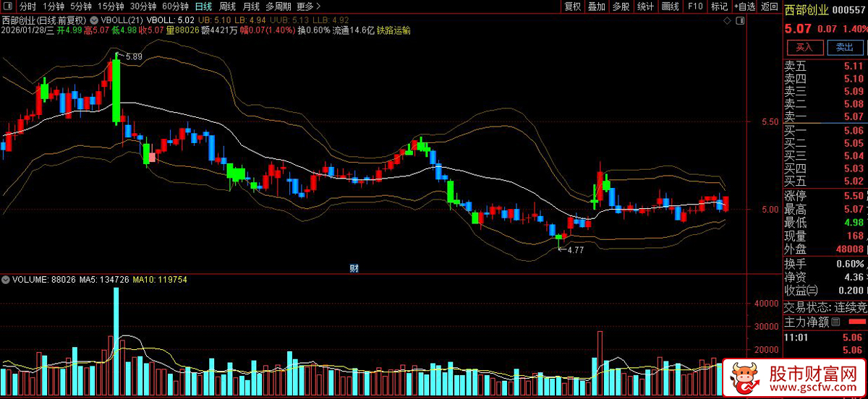
Task: Switch to 周线 weekly chart
Action: [x=227, y=7]
